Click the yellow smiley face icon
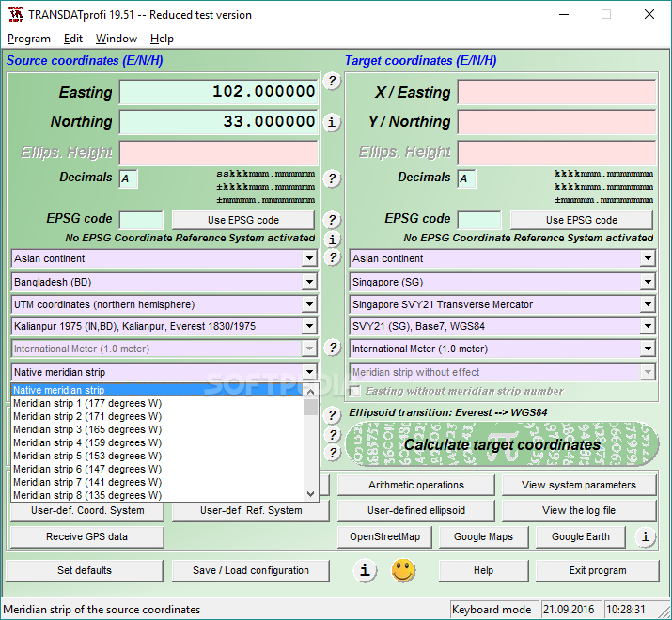The height and width of the screenshot is (620, 672). pyautogui.click(x=403, y=570)
